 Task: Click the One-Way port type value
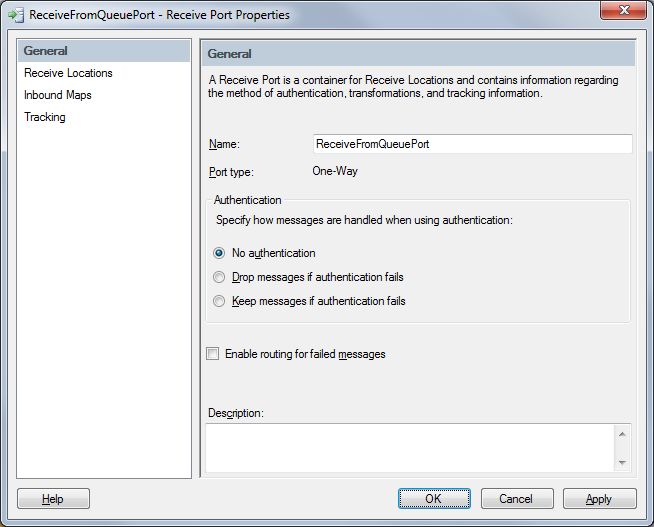click(335, 171)
